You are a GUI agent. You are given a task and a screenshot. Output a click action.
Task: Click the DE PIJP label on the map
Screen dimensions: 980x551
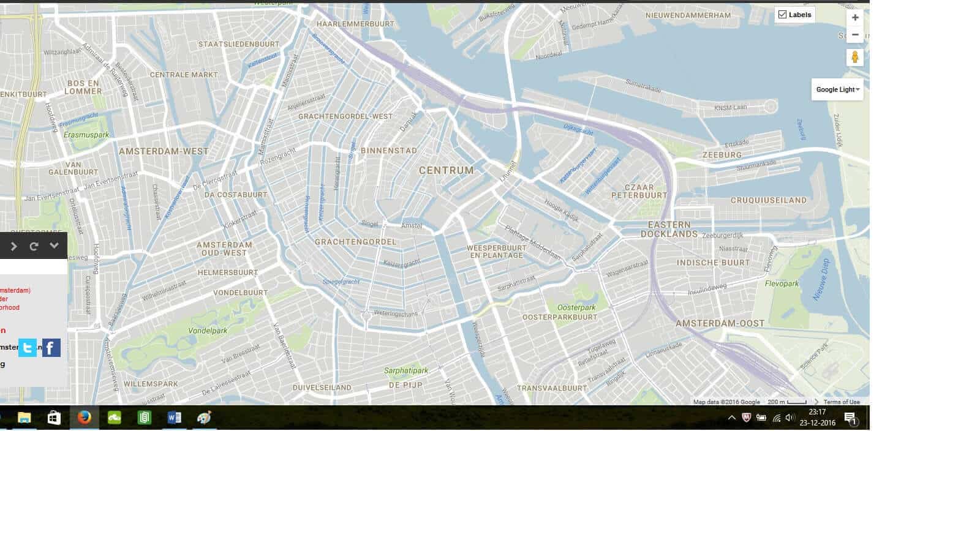click(x=405, y=385)
